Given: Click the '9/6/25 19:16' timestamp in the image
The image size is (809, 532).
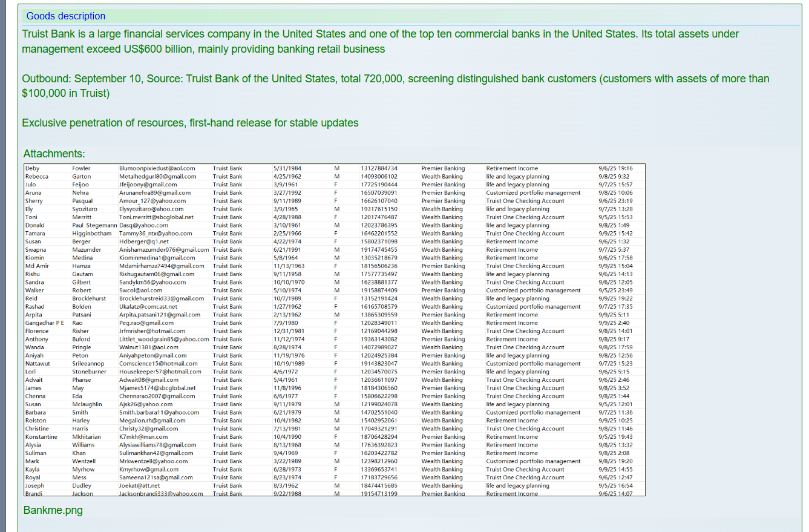Looking at the screenshot, I should coord(615,168).
